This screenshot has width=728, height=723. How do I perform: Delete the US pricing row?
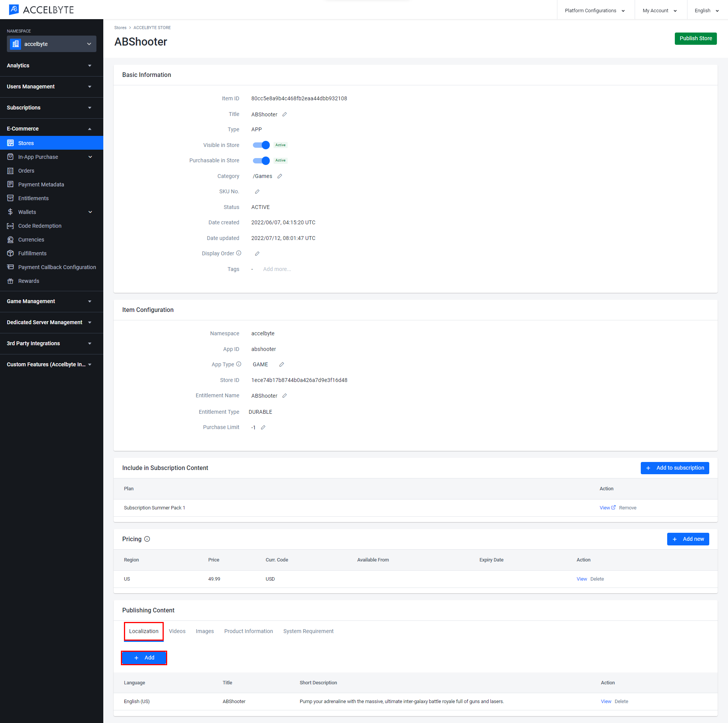597,579
